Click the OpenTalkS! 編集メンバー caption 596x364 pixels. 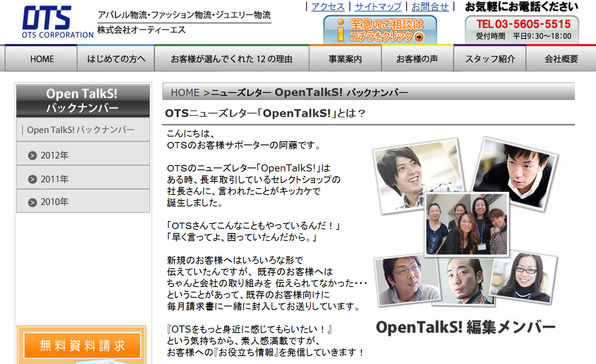click(x=465, y=327)
